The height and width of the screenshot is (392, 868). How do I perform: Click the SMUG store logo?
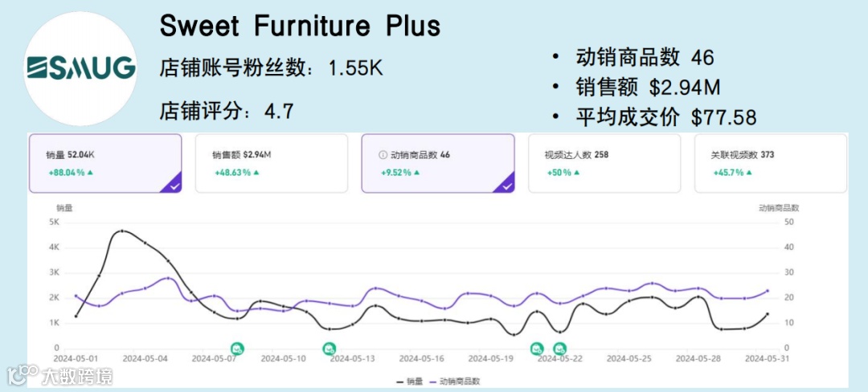[81, 68]
